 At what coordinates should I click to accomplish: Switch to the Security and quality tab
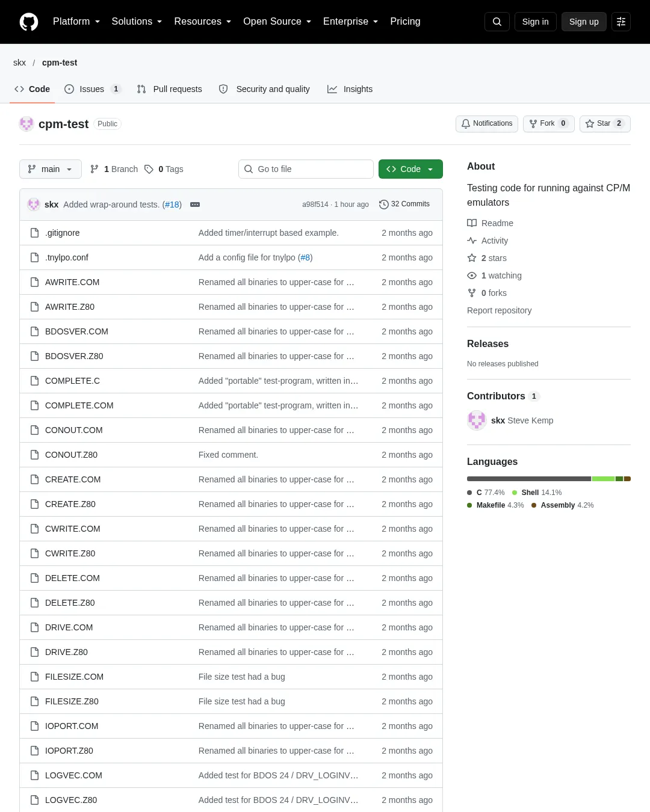[265, 89]
